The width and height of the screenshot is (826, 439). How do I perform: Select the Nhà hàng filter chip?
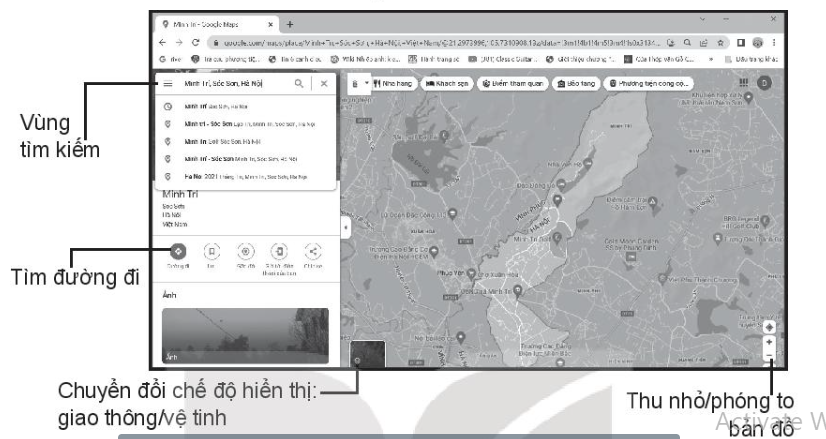394,84
